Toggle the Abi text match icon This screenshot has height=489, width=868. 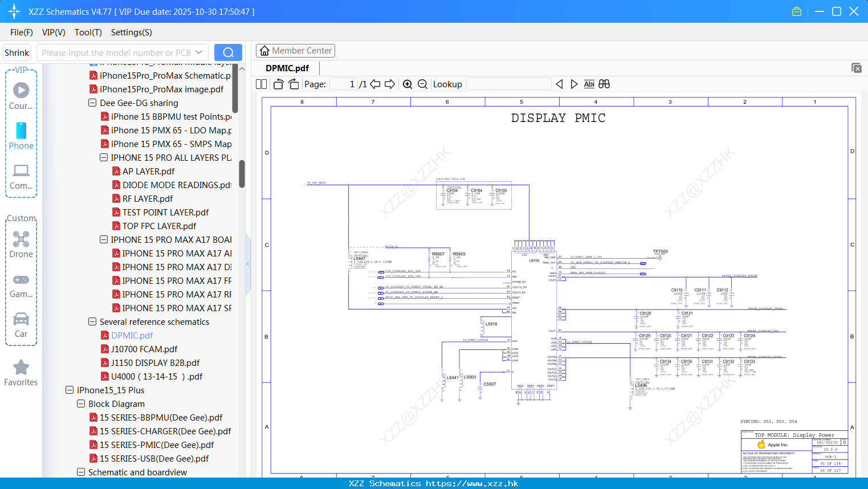pyautogui.click(x=589, y=84)
